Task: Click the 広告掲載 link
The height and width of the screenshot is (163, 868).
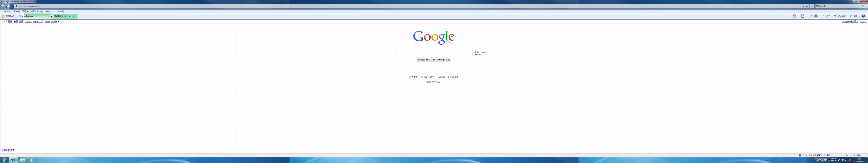Action: pyautogui.click(x=413, y=77)
